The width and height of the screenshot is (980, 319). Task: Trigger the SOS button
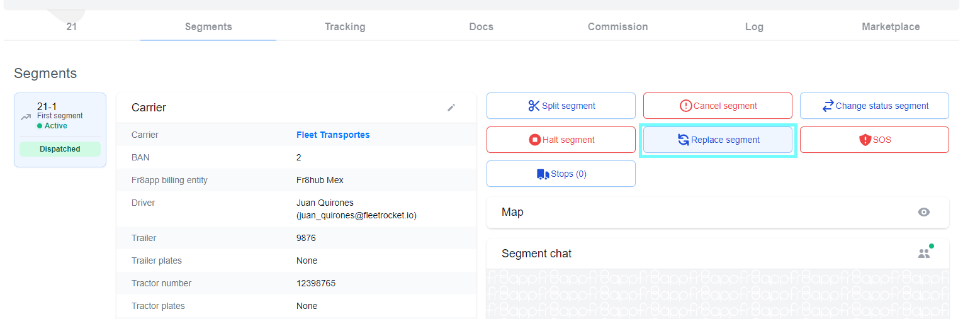(x=874, y=140)
